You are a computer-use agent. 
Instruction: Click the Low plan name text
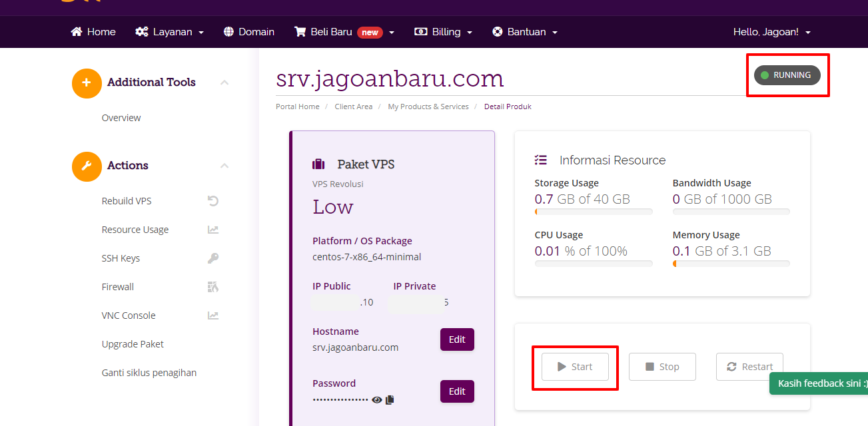coord(333,207)
